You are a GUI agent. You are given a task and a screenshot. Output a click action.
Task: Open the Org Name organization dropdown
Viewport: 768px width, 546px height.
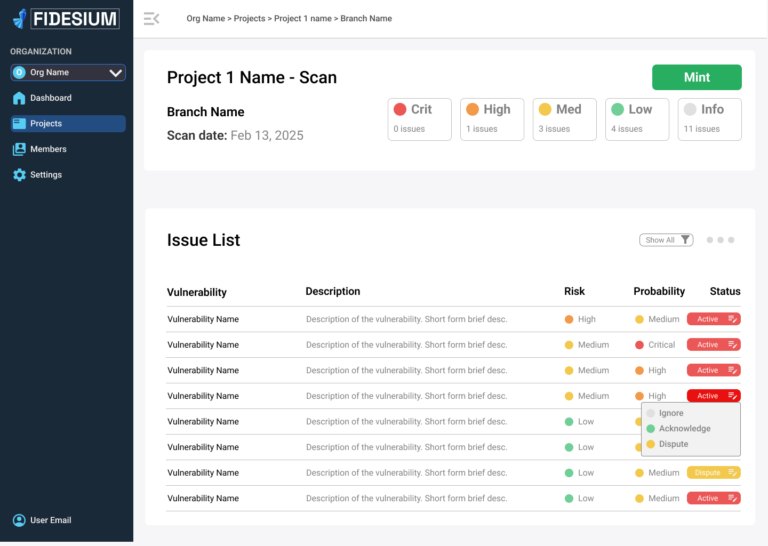(x=68, y=72)
